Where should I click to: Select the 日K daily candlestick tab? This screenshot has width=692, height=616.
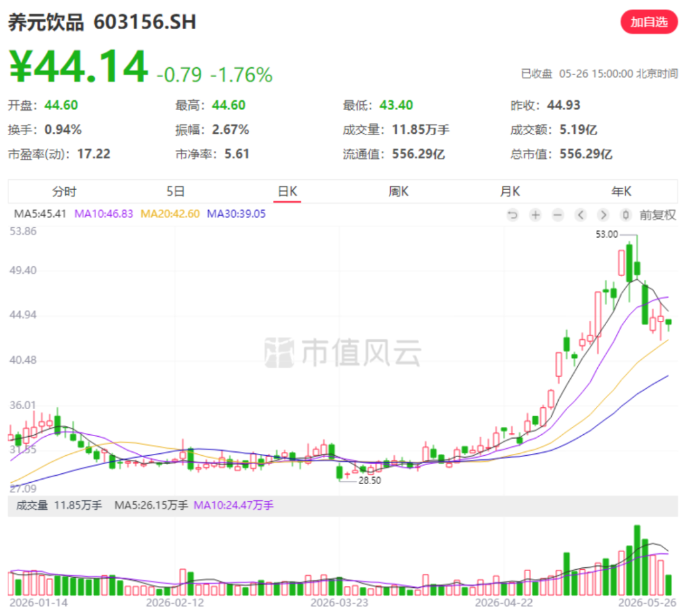(287, 192)
